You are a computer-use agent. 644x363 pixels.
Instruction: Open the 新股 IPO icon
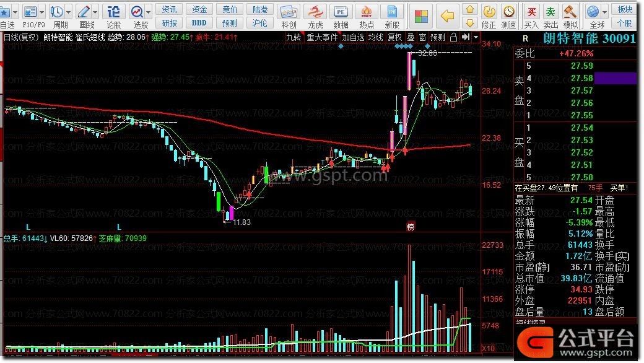click(392, 12)
